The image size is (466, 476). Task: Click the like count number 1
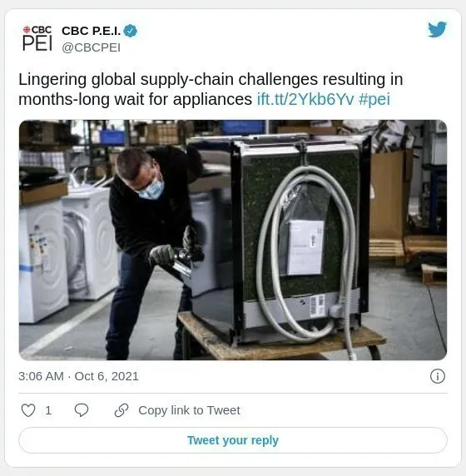click(x=48, y=411)
